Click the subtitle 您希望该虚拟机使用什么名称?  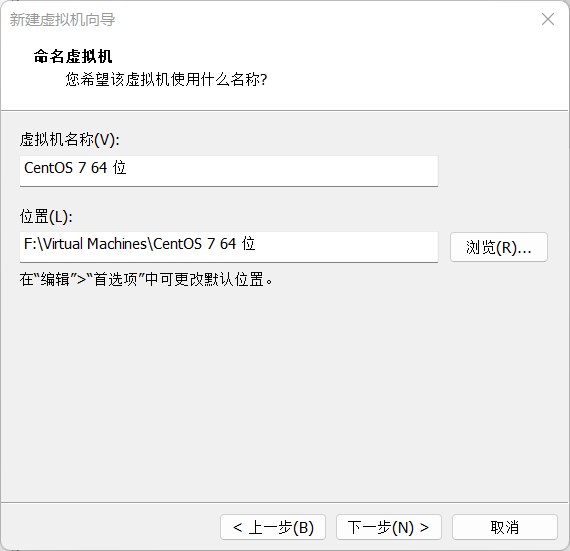(x=166, y=79)
